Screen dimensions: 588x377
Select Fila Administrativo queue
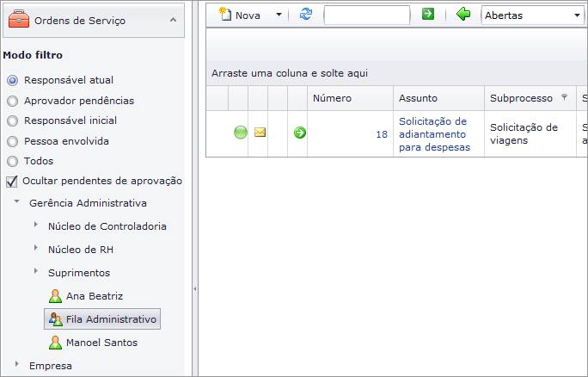pos(111,319)
